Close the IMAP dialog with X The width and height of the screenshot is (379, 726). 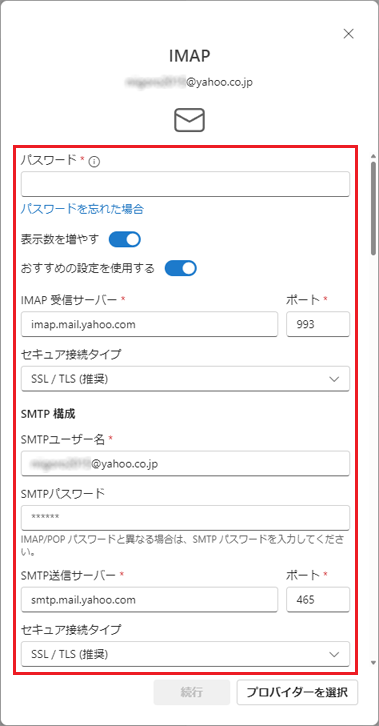[348, 33]
